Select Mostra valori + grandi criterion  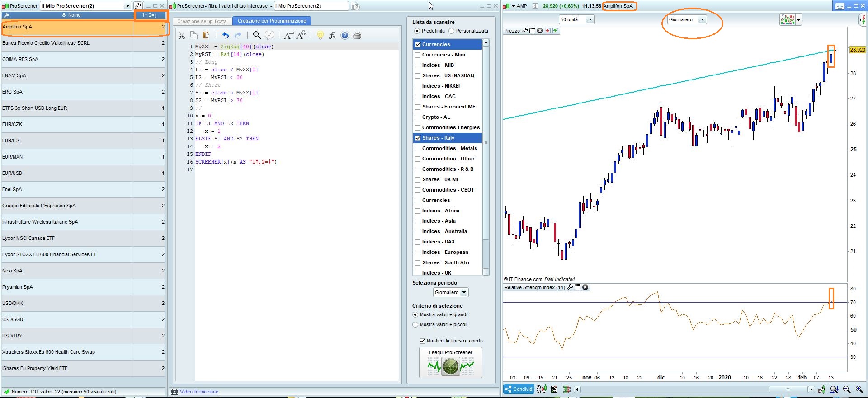[x=415, y=314]
